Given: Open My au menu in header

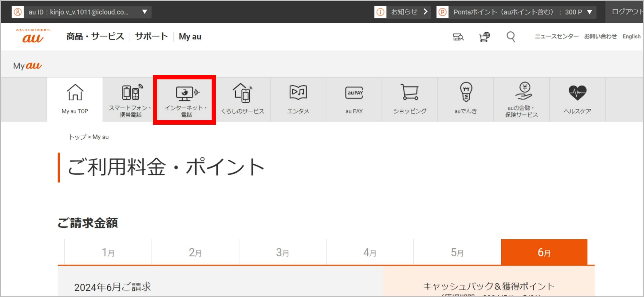Looking at the screenshot, I should tap(190, 37).
